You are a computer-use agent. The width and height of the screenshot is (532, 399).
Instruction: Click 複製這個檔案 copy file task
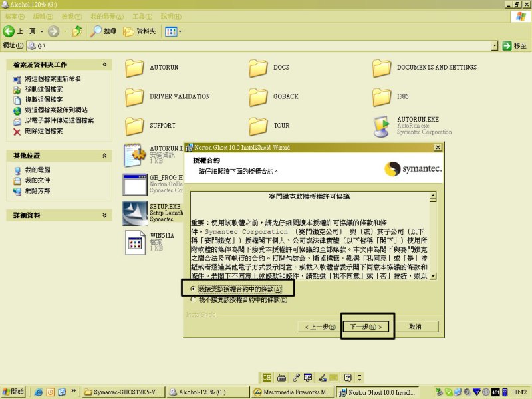pyautogui.click(x=44, y=100)
